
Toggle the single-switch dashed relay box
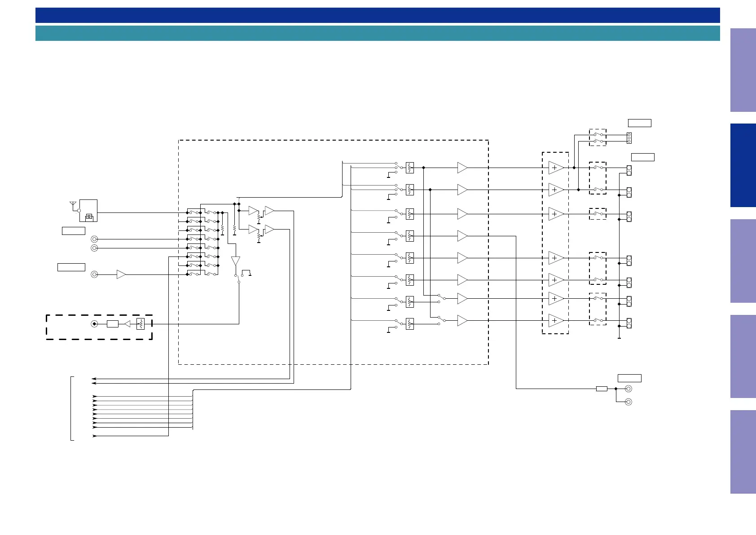pyautogui.click(x=598, y=214)
